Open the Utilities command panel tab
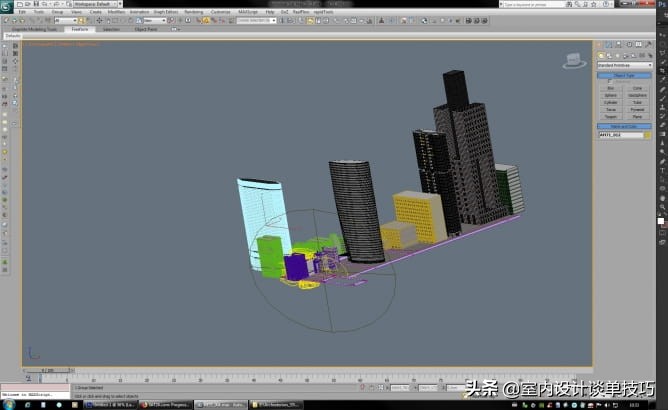The image size is (668, 410). click(649, 46)
